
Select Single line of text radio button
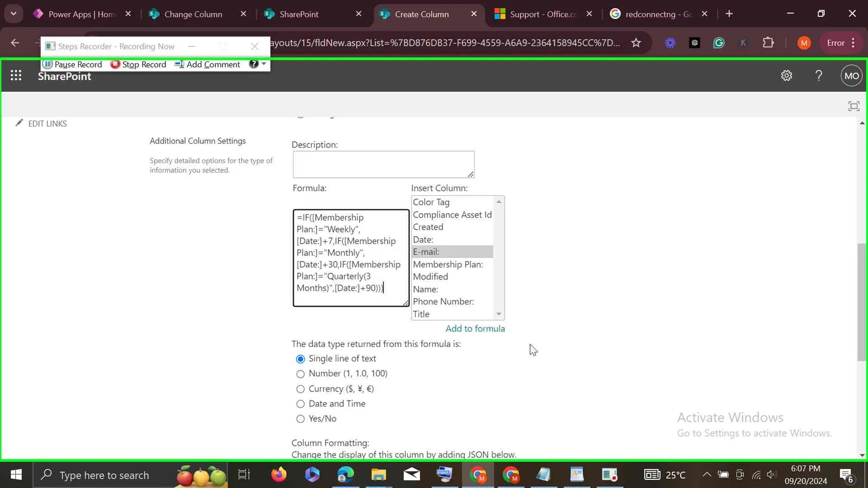[x=301, y=359]
